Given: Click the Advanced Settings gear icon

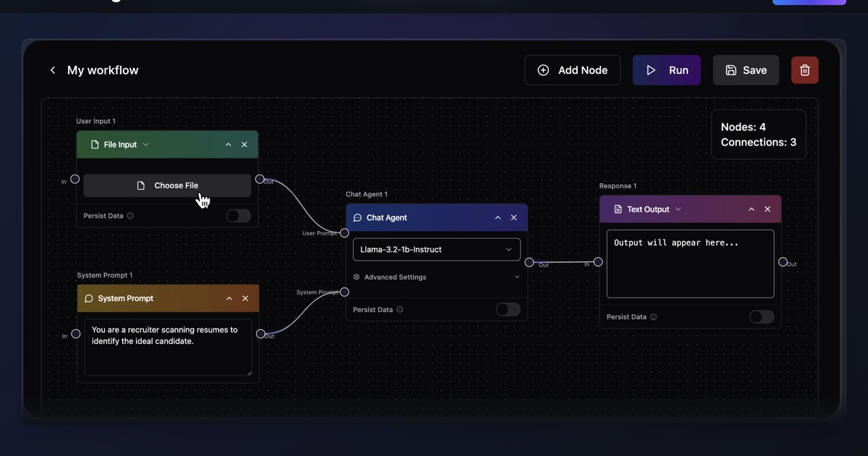Looking at the screenshot, I should click(357, 277).
